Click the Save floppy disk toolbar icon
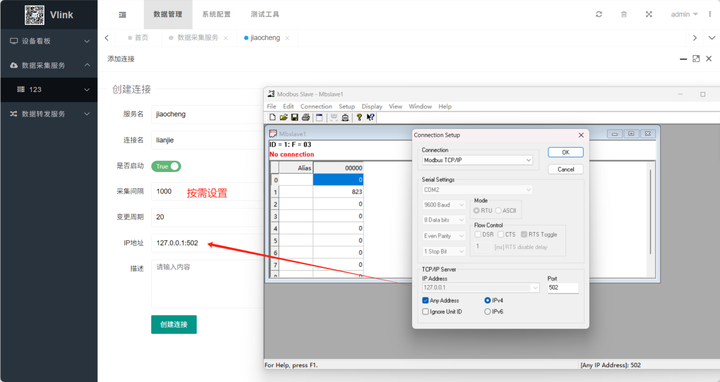720x382 pixels. (295, 118)
